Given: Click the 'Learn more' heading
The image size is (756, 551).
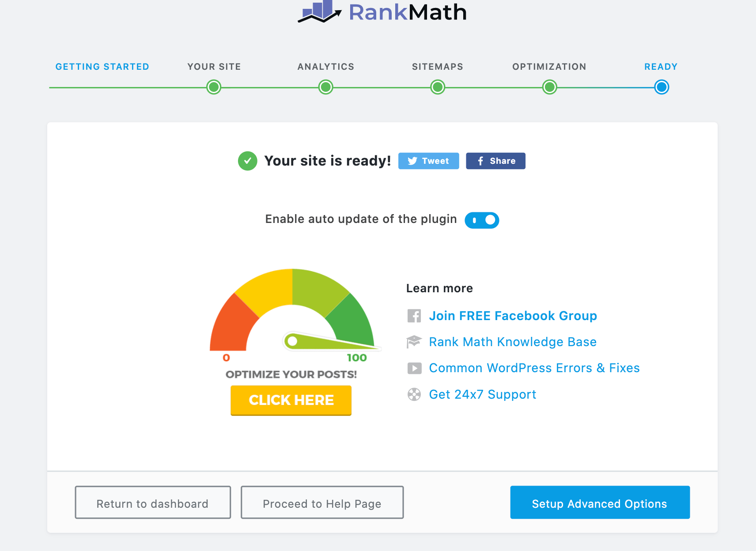Looking at the screenshot, I should point(439,288).
